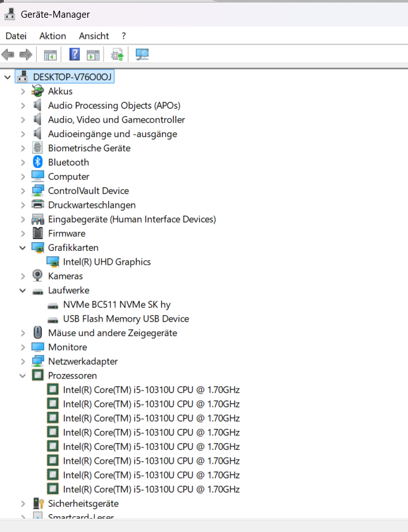Screen dimensions: 408x532
Task: Select the Monitore label
Action: [x=67, y=347]
